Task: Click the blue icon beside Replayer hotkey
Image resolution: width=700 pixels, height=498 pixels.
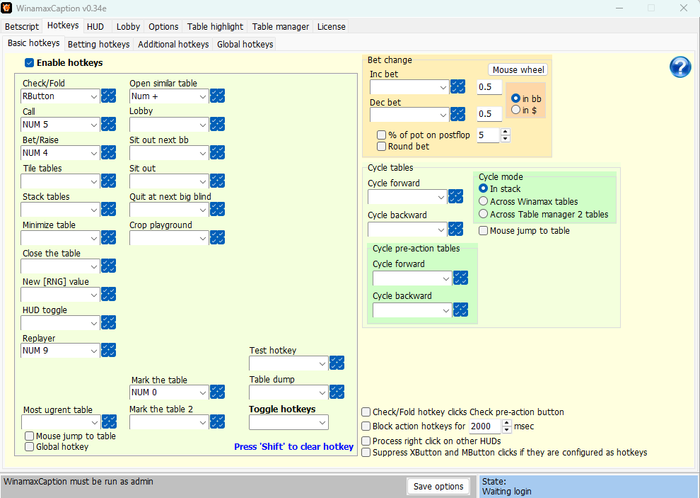Action: coord(108,350)
